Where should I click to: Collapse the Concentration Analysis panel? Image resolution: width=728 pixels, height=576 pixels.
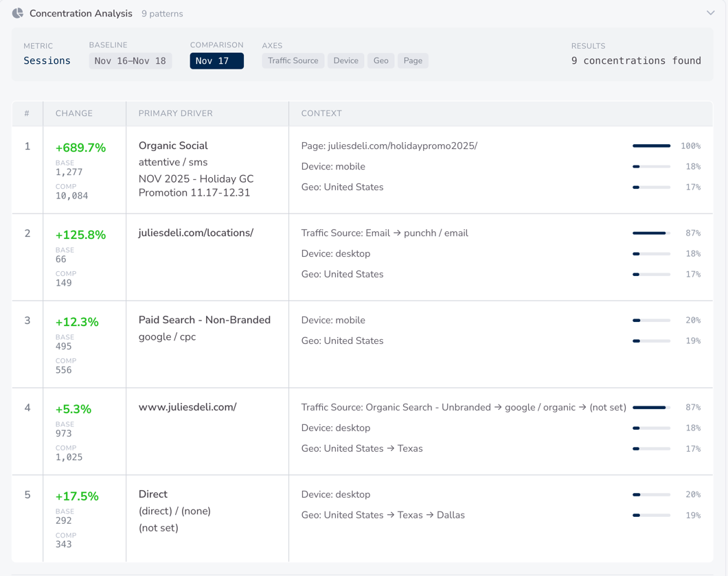711,13
